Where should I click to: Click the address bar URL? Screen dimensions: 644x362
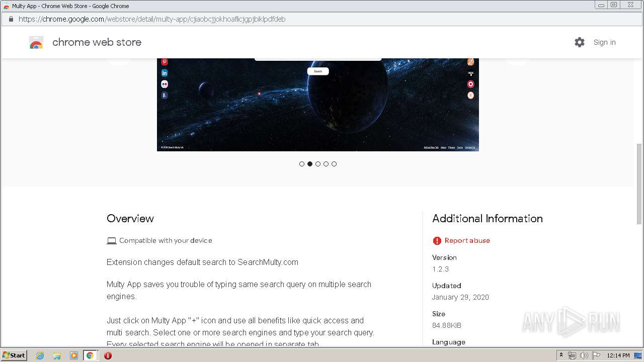click(x=152, y=19)
